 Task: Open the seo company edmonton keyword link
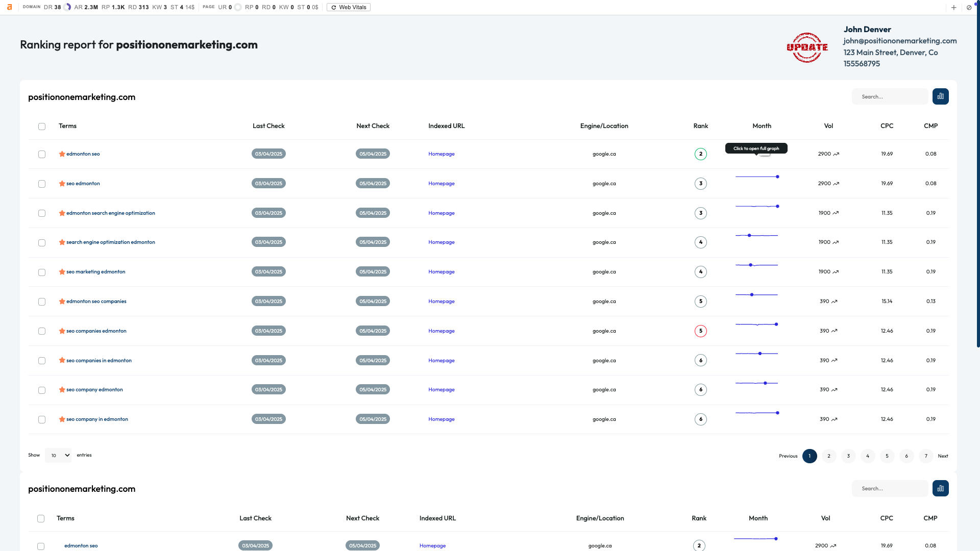[x=94, y=390]
